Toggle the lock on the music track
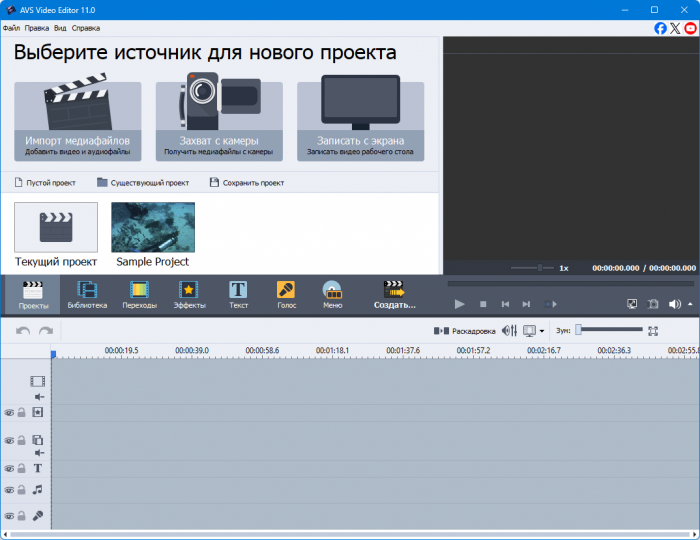The image size is (700, 540). [21, 490]
